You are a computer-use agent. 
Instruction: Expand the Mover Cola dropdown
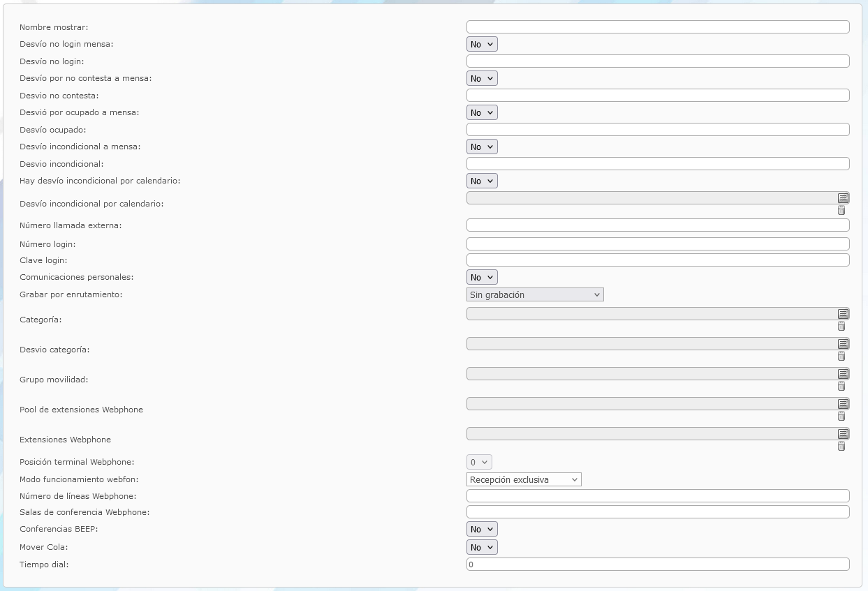pyautogui.click(x=482, y=547)
